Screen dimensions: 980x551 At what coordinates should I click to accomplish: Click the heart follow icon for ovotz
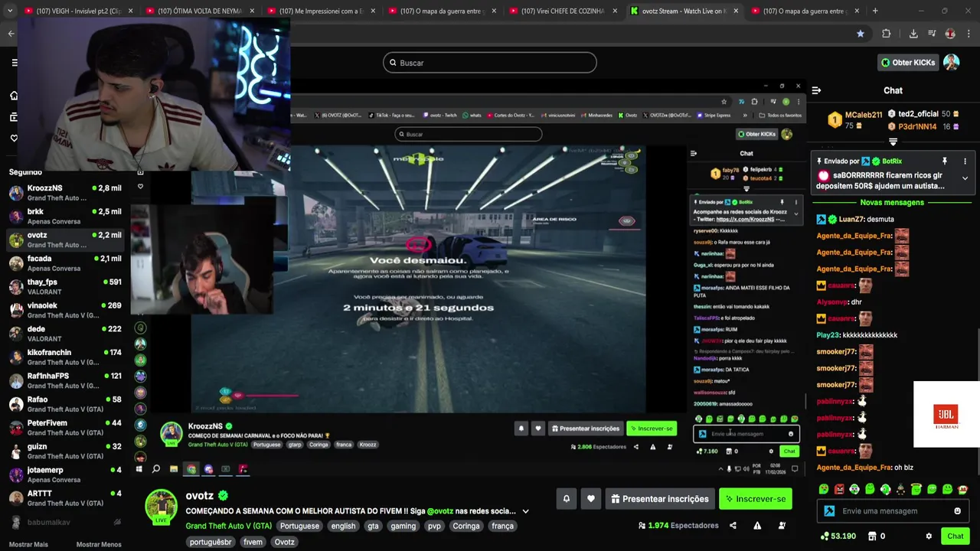(x=591, y=499)
